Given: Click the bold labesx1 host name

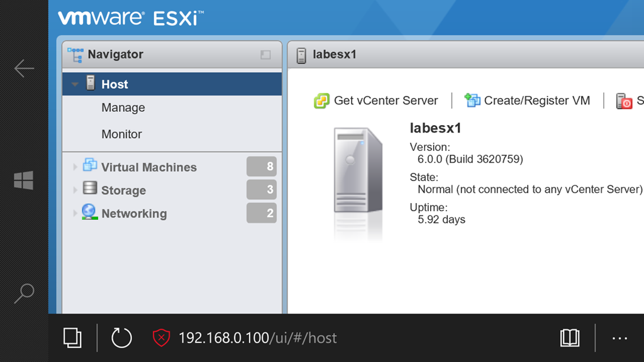Looking at the screenshot, I should point(435,128).
